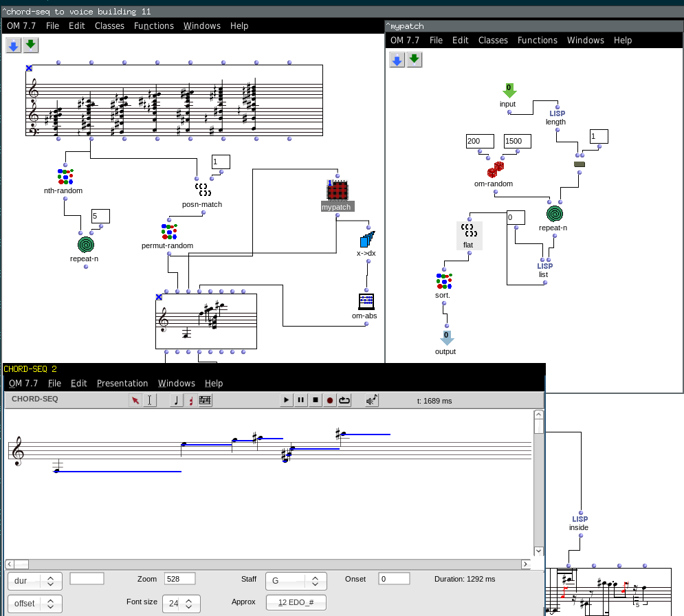This screenshot has width=684, height=616.
Task: Click green down-arrow button in mypatch window
Action: pyautogui.click(x=414, y=60)
